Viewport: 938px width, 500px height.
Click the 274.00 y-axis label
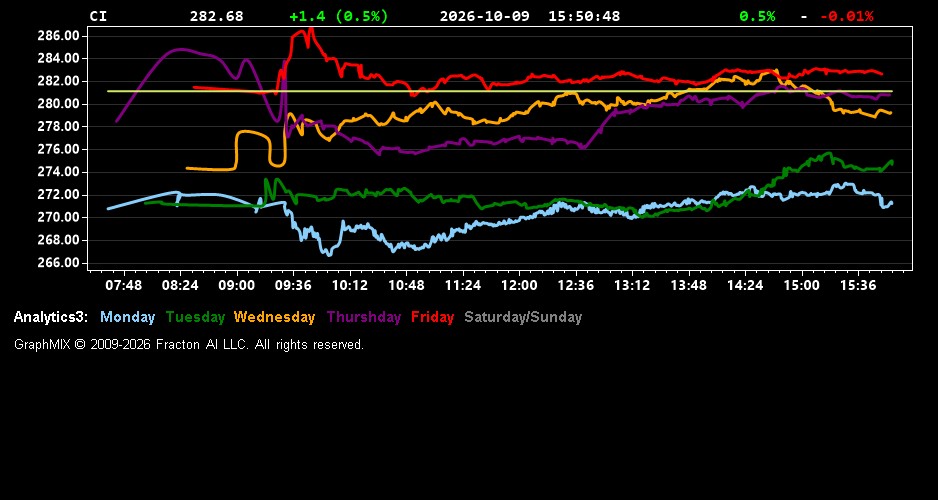[59, 172]
